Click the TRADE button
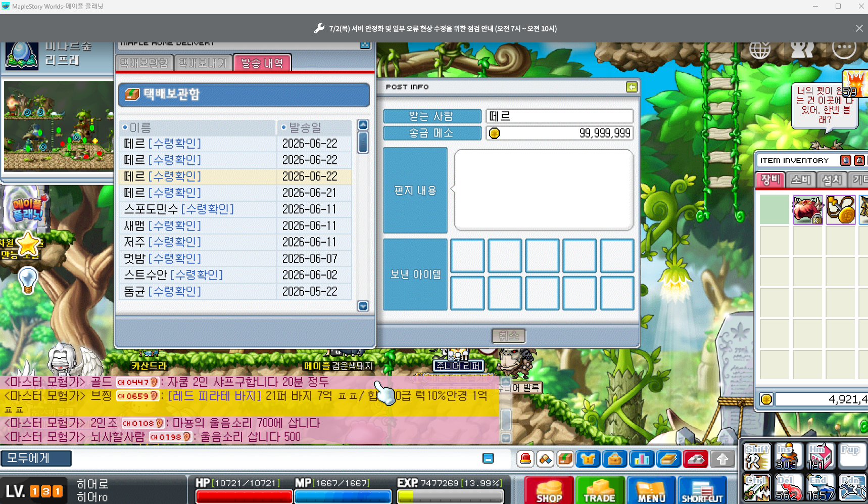This screenshot has width=868, height=504. point(600,490)
